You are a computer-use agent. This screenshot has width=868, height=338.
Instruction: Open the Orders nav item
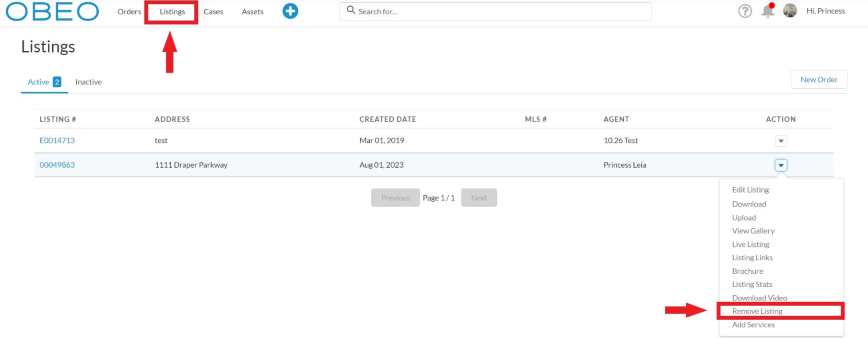click(129, 12)
